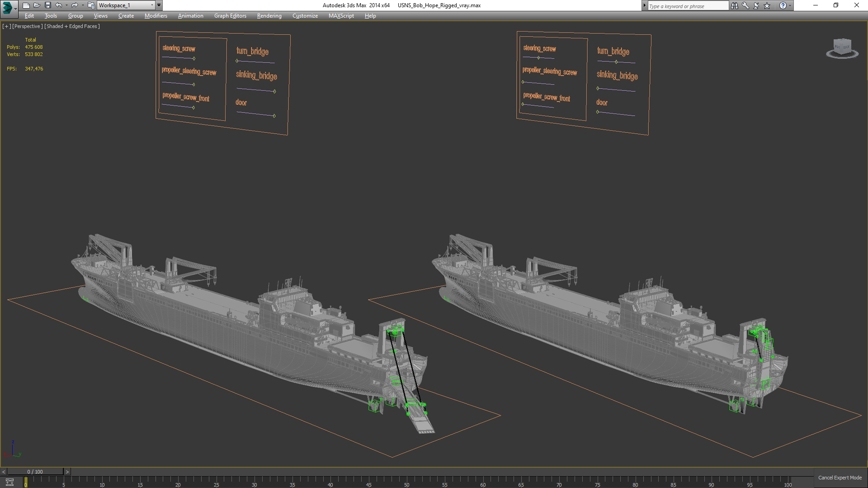Click the left panel door slider handle
The width and height of the screenshot is (868, 488).
[x=274, y=116]
